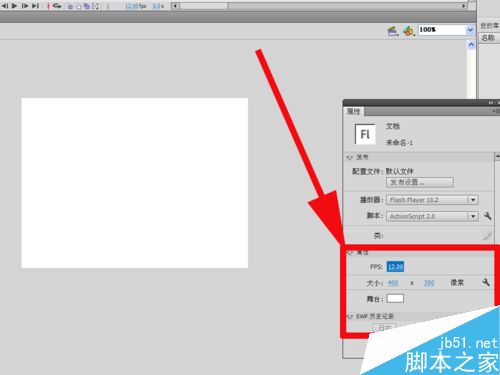Click the timeline scrollbar left arrow
Viewport: 500px width, 375px height.
click(x=176, y=6)
